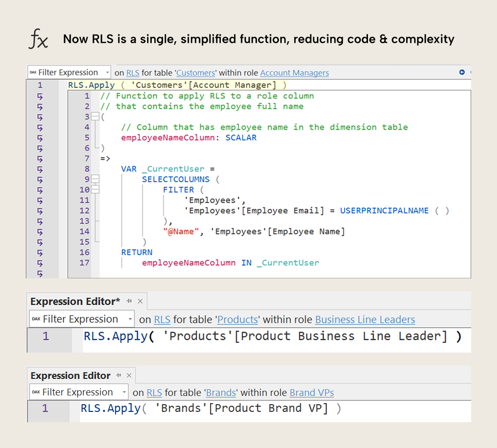Click the Business Line Leaders role link
This screenshot has width=497, height=448.
tap(365, 320)
